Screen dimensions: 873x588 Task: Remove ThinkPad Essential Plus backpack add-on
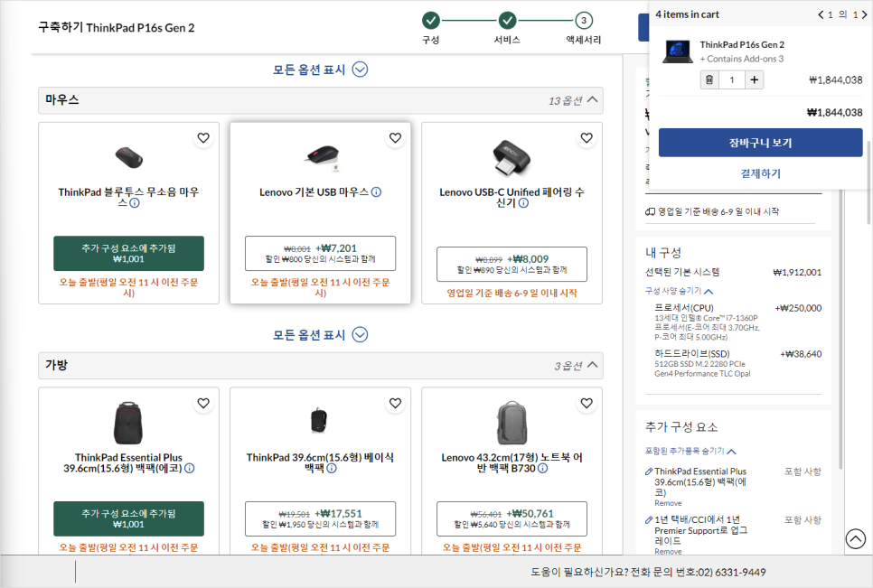click(x=668, y=503)
